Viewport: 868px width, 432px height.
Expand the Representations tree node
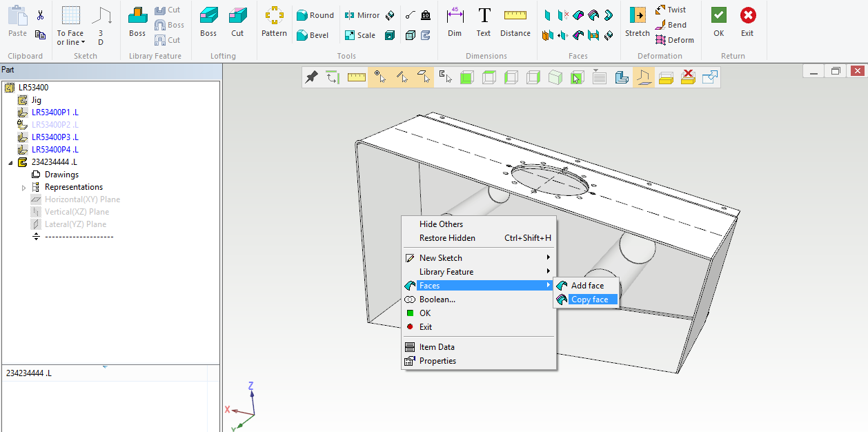pyautogui.click(x=24, y=188)
